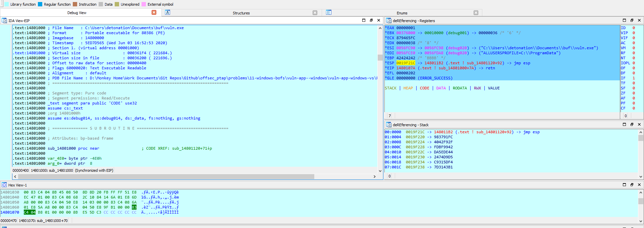
Task: Close the Enums tab
Action: tap(476, 13)
